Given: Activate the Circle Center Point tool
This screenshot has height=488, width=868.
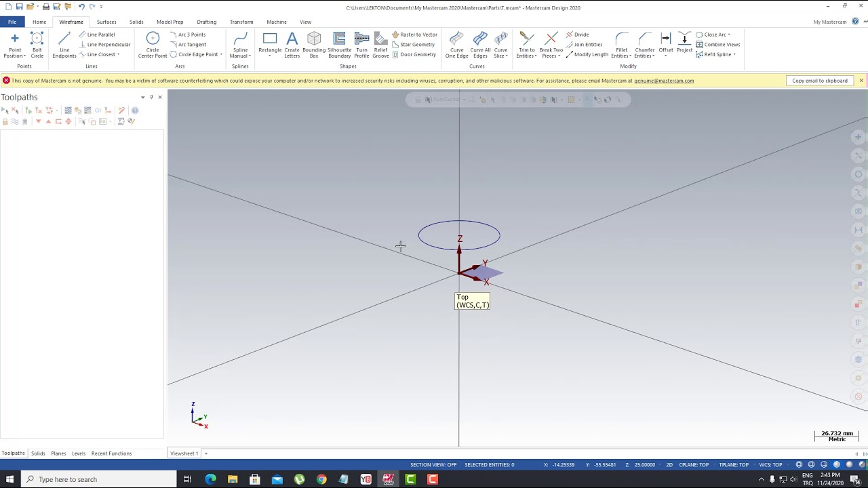Looking at the screenshot, I should pyautogui.click(x=153, y=45).
